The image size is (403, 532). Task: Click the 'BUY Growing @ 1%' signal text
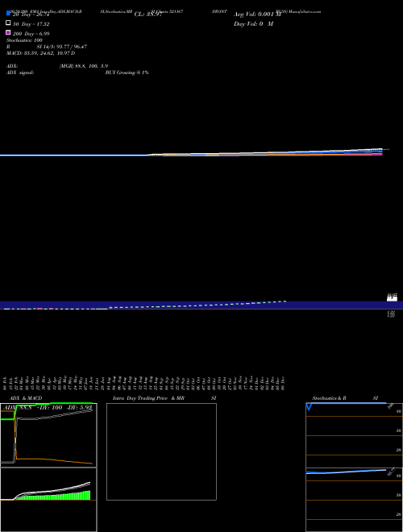pos(127,73)
